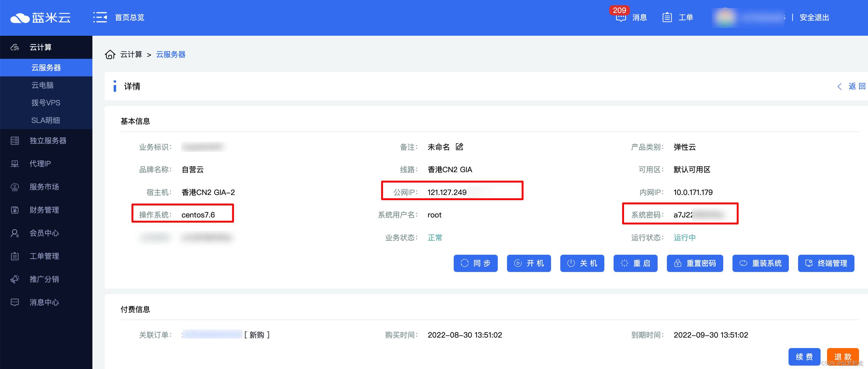The image size is (868, 369).
Task: Click the home breadcrumb icon
Action: pos(110,55)
